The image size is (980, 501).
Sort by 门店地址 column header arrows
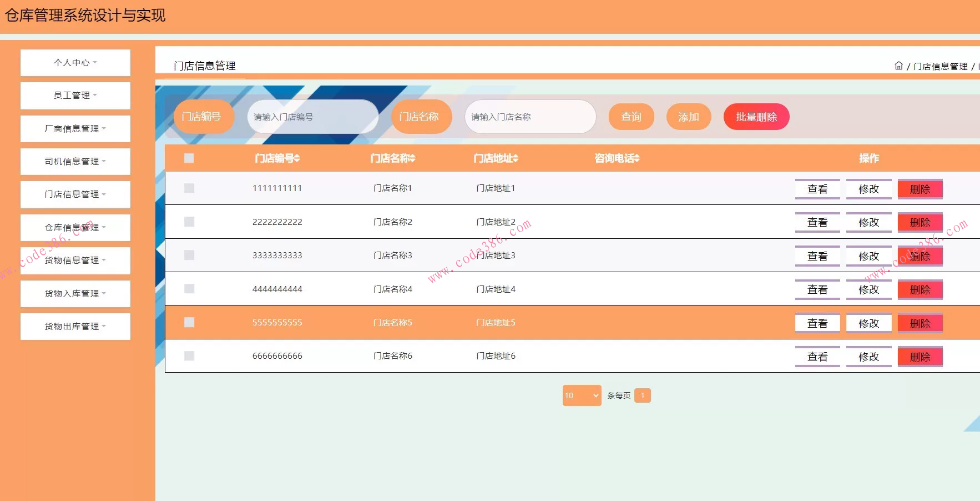click(x=516, y=159)
